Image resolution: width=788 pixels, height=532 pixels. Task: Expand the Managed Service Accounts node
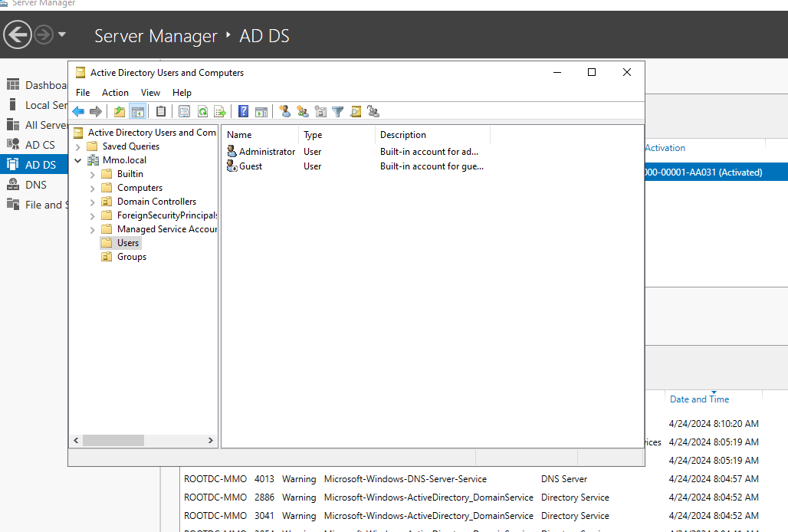pyautogui.click(x=93, y=229)
